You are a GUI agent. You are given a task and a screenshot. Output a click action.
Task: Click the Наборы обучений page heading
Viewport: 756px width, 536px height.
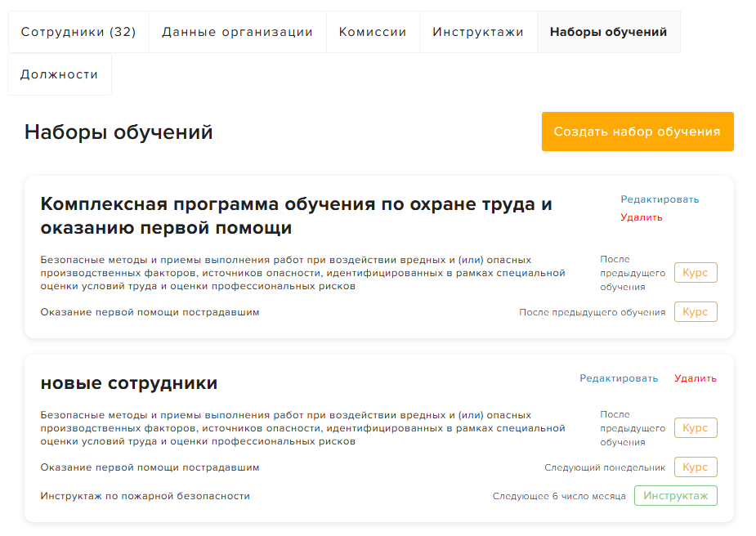pos(119,132)
